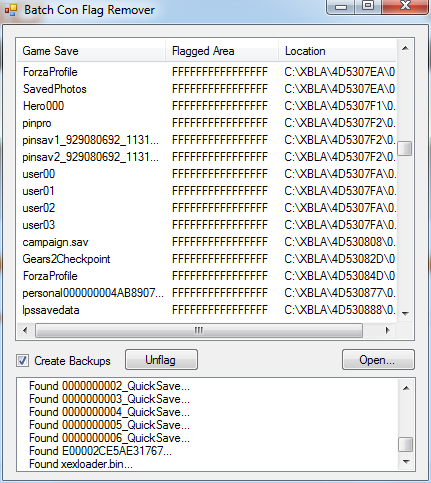Screen dimensions: 431x483
Task: Click the save list scroll up arrow
Action: pyautogui.click(x=405, y=48)
